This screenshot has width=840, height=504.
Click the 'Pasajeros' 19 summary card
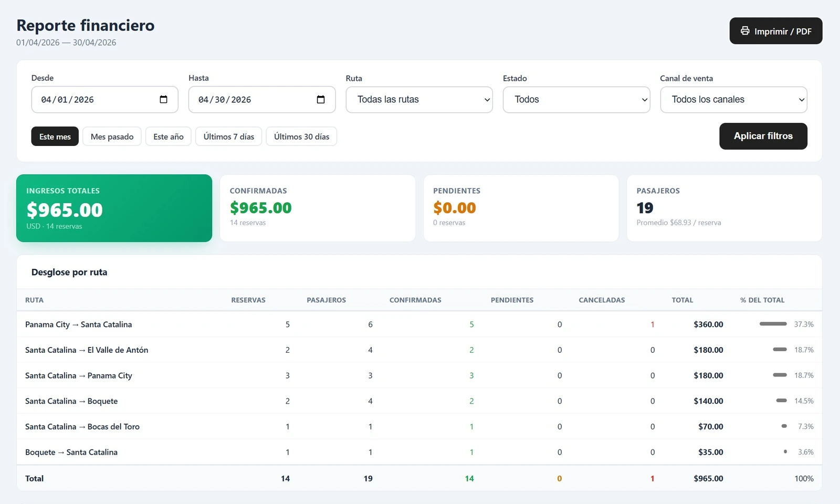[x=724, y=208]
